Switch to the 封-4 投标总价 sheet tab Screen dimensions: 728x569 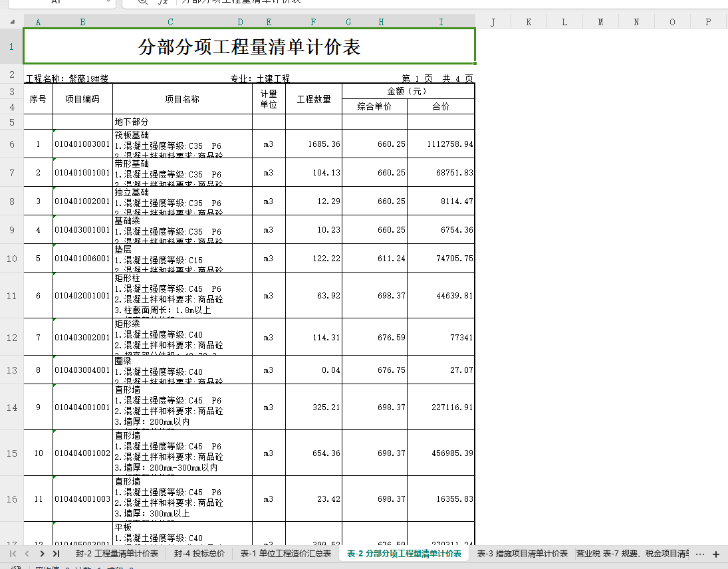click(199, 553)
